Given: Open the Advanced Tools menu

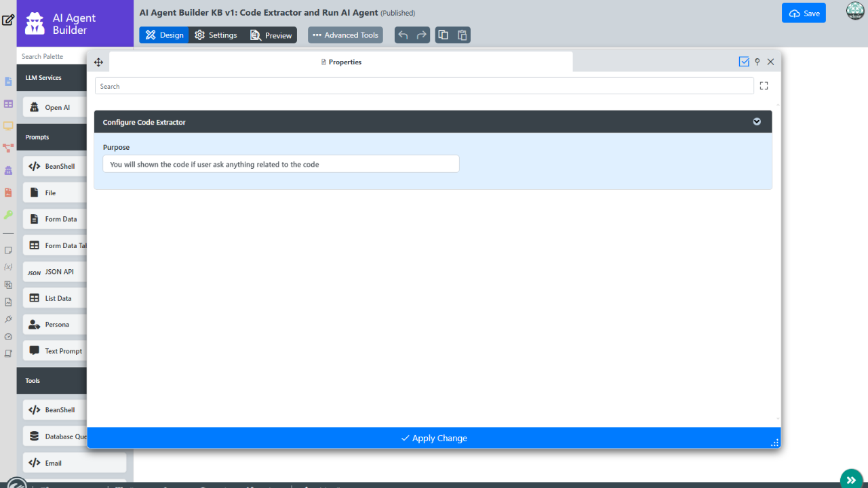Looking at the screenshot, I should coord(345,35).
